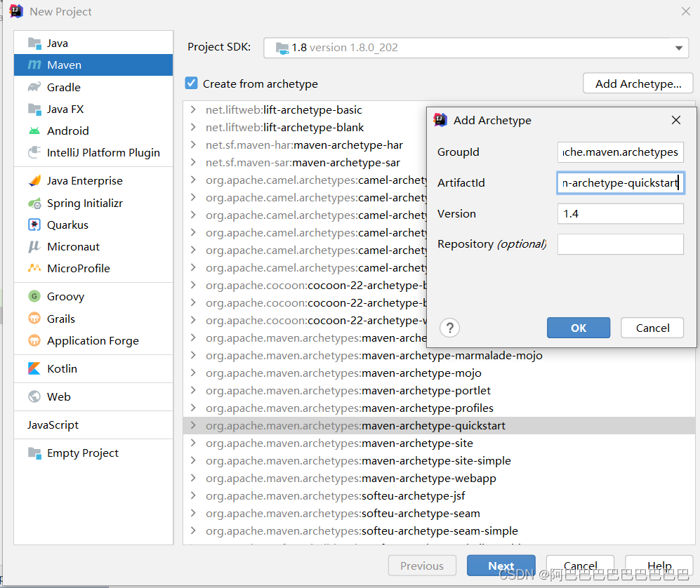Select maven-archetype-site row
The image size is (700, 588).
[439, 443]
